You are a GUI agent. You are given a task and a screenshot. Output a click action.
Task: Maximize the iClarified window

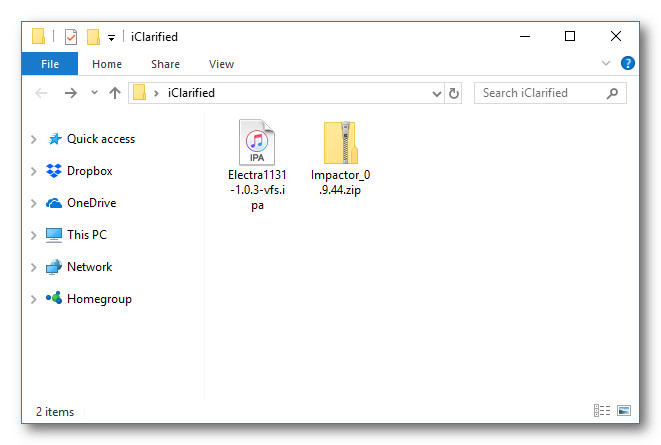(570, 36)
